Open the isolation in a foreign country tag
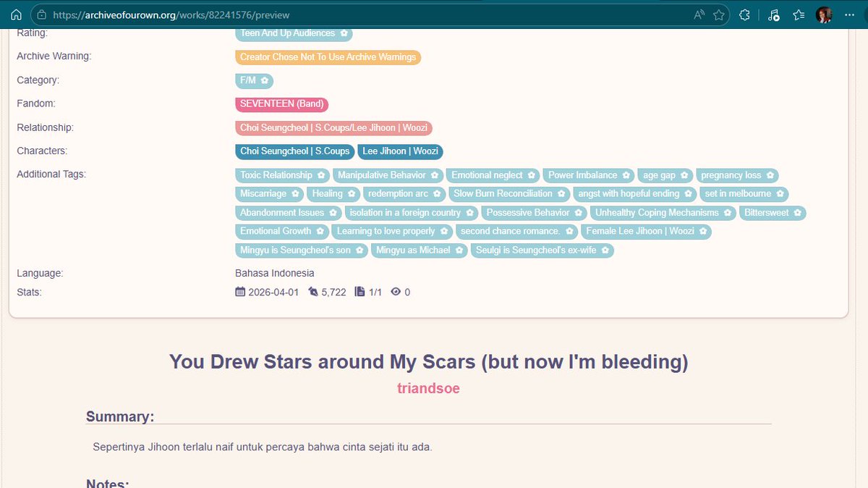This screenshot has height=488, width=868. (410, 213)
